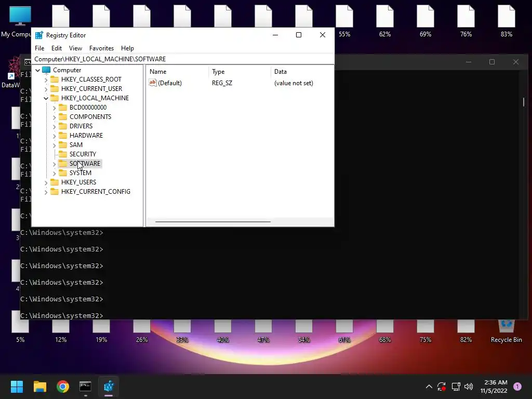The image size is (532, 399).
Task: Click the Command Prompt window vertical scrollbar
Action: [x=524, y=102]
